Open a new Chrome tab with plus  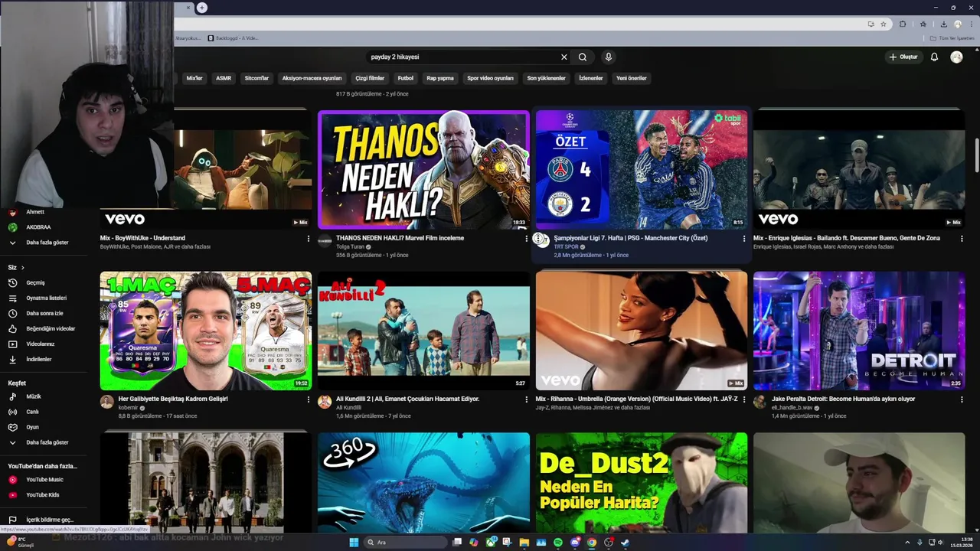click(x=202, y=8)
